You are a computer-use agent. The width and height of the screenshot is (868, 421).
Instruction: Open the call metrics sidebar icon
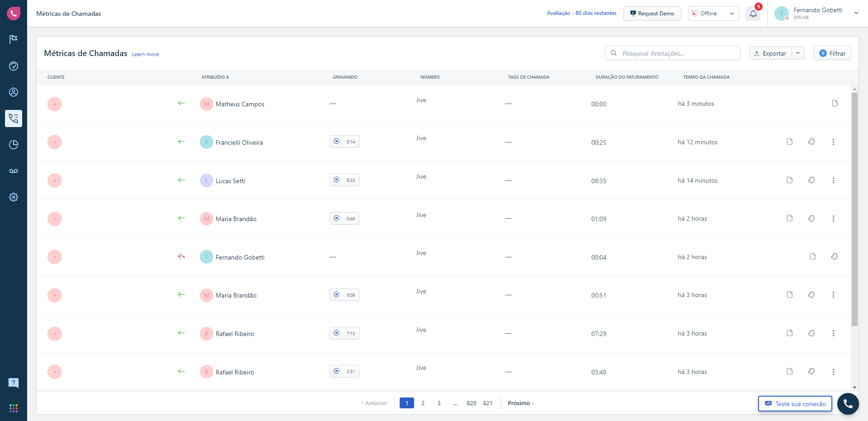pyautogui.click(x=14, y=118)
